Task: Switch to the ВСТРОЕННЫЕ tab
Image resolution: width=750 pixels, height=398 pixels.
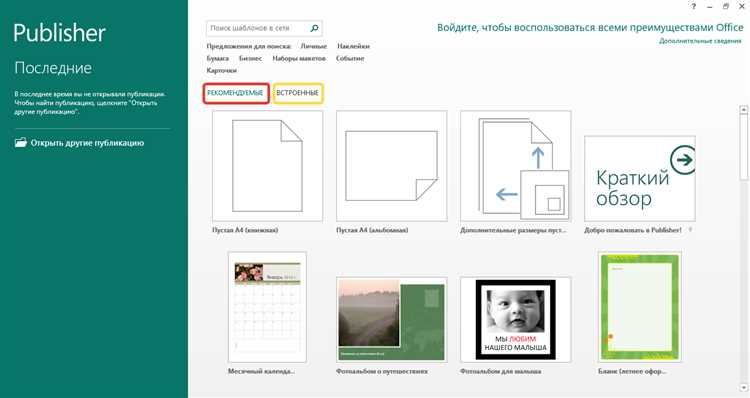Action: tap(298, 93)
